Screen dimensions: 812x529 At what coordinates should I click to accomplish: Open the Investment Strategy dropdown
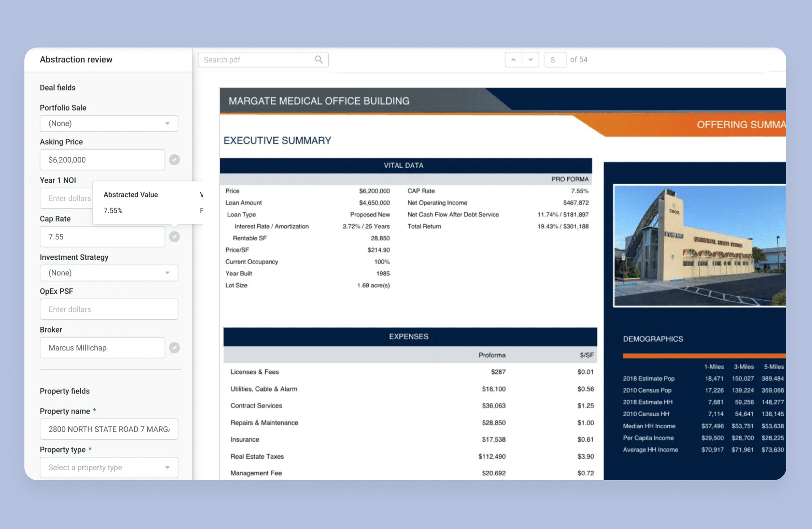pos(109,273)
